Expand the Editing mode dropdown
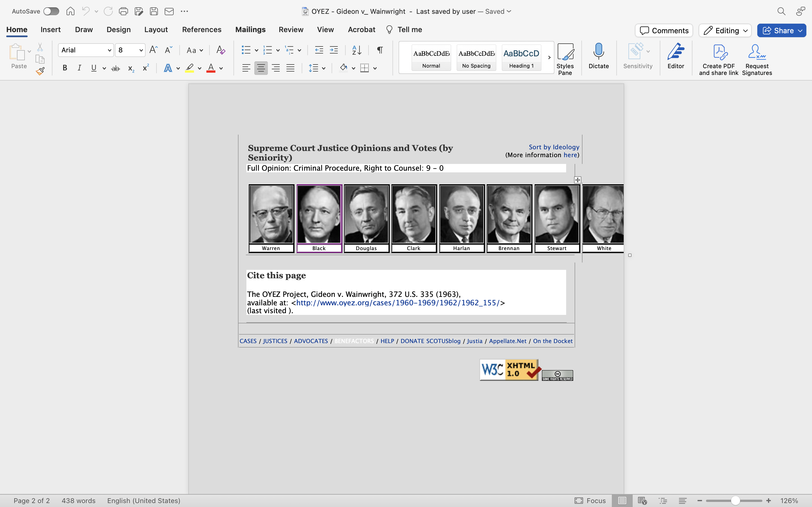812x507 pixels. [x=745, y=30]
